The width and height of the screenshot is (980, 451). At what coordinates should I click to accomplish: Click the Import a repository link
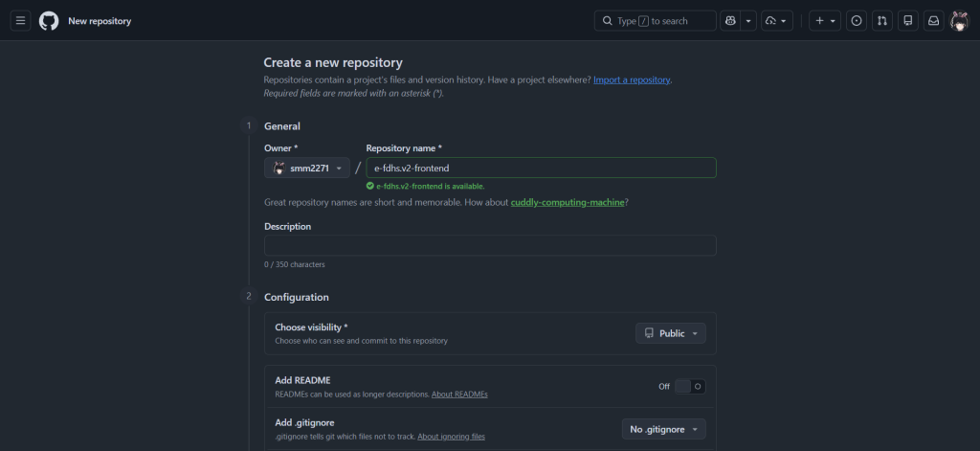click(x=632, y=80)
